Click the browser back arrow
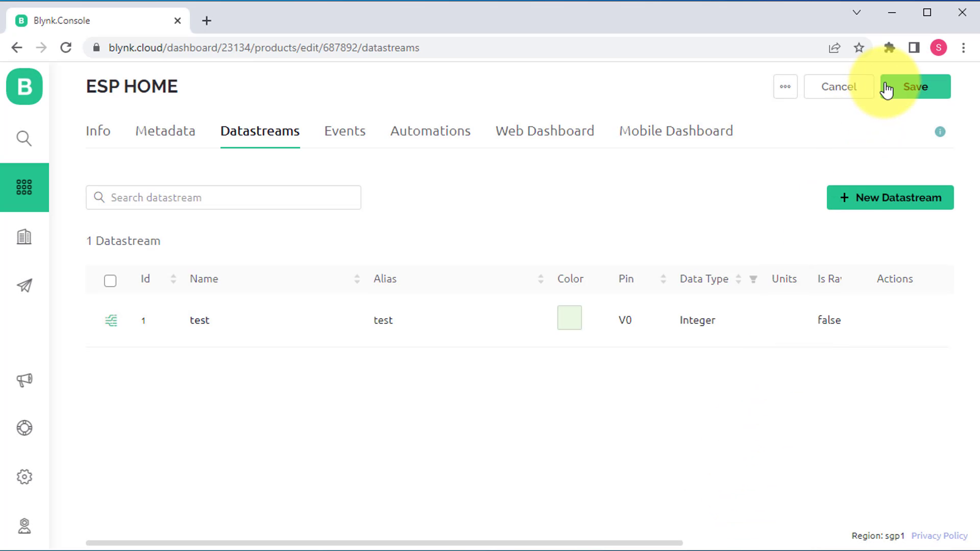Screen dimensions: 980x551 (17, 47)
